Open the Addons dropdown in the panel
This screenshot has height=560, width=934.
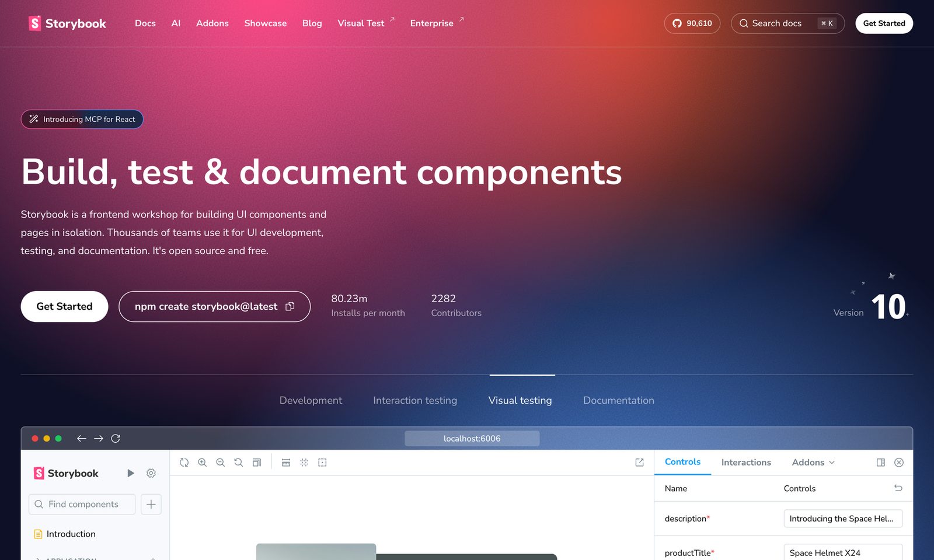coord(813,463)
